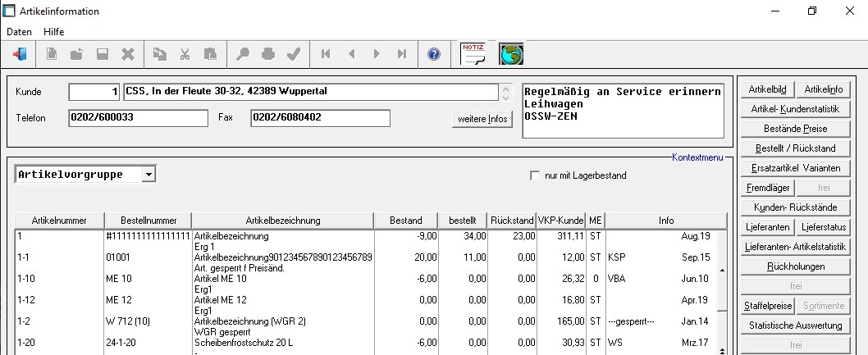
Task: Click the scissors cut icon
Action: click(x=185, y=54)
